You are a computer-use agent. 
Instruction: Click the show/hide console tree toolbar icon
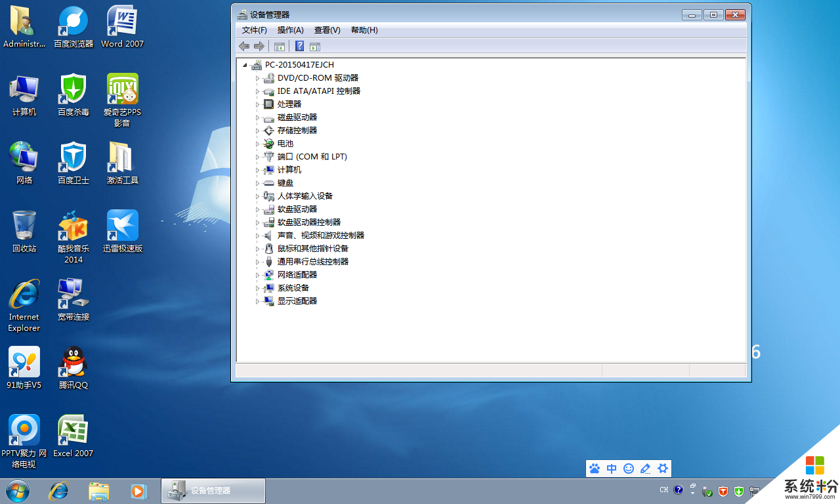tap(280, 46)
